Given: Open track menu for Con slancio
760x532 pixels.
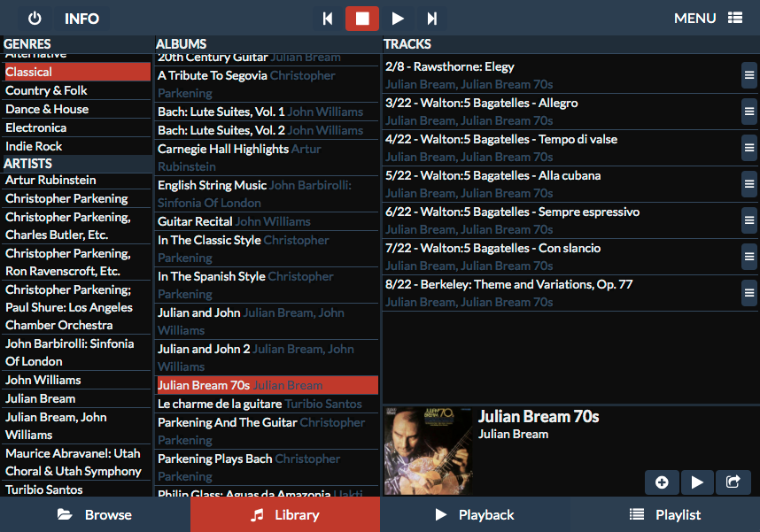Looking at the screenshot, I should pyautogui.click(x=748, y=257).
